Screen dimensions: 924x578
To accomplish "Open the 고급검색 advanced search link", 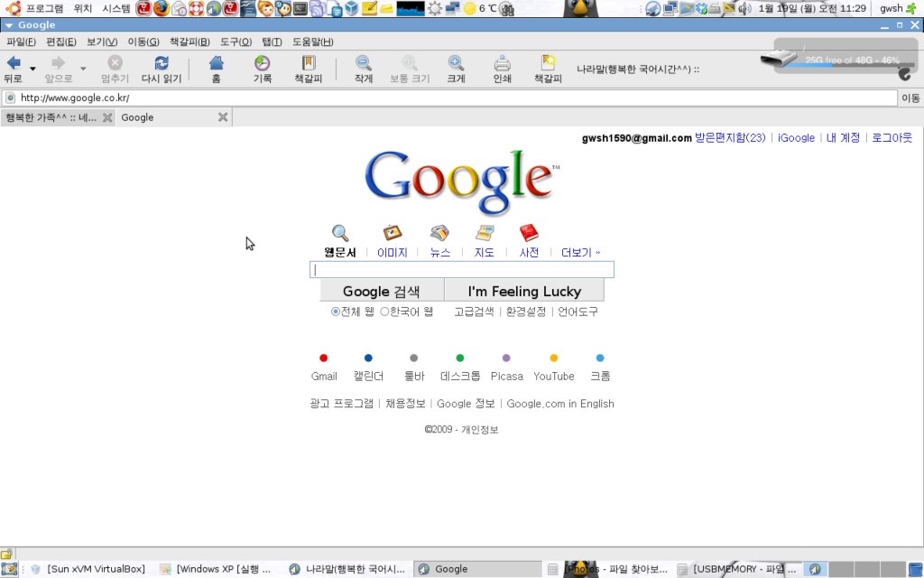I will (x=474, y=312).
